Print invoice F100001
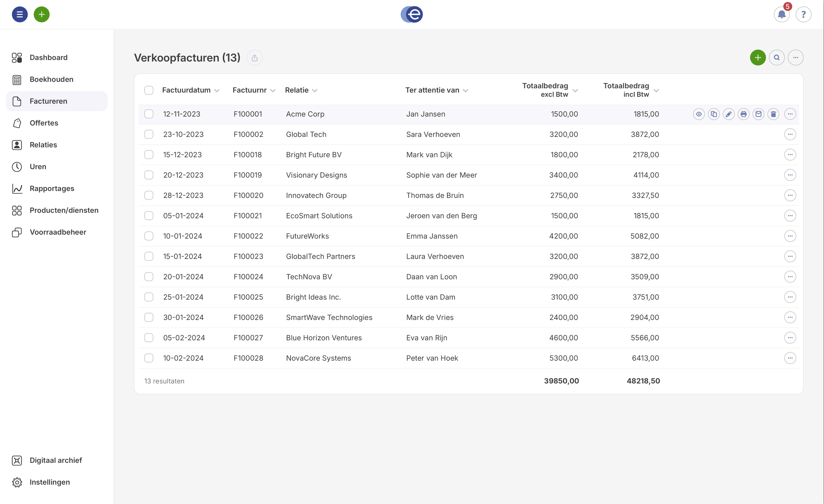Viewport: 824px width, 504px height. tap(743, 114)
